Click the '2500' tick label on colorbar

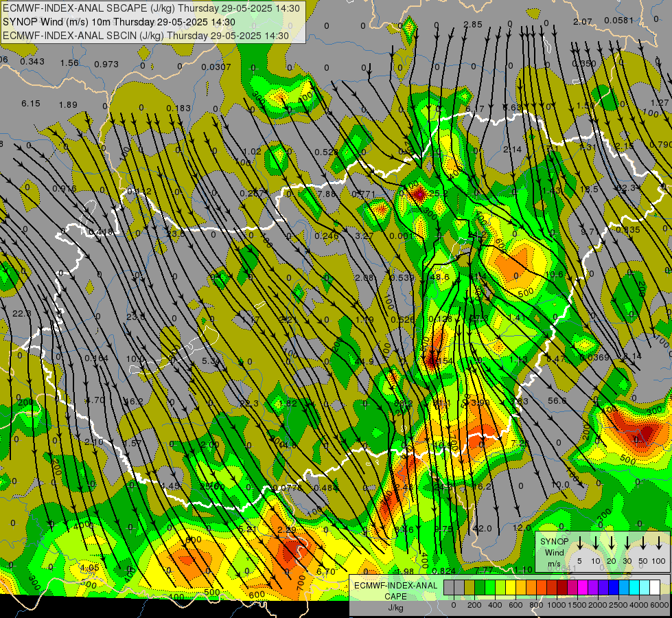(x=618, y=605)
